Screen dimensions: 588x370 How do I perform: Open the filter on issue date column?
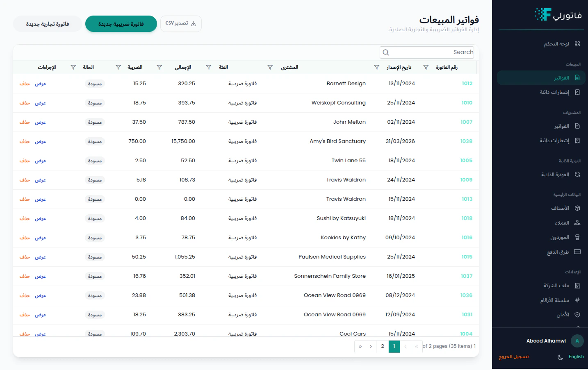377,67
